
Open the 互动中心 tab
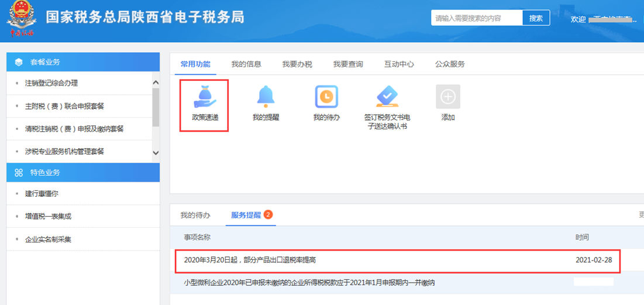399,64
